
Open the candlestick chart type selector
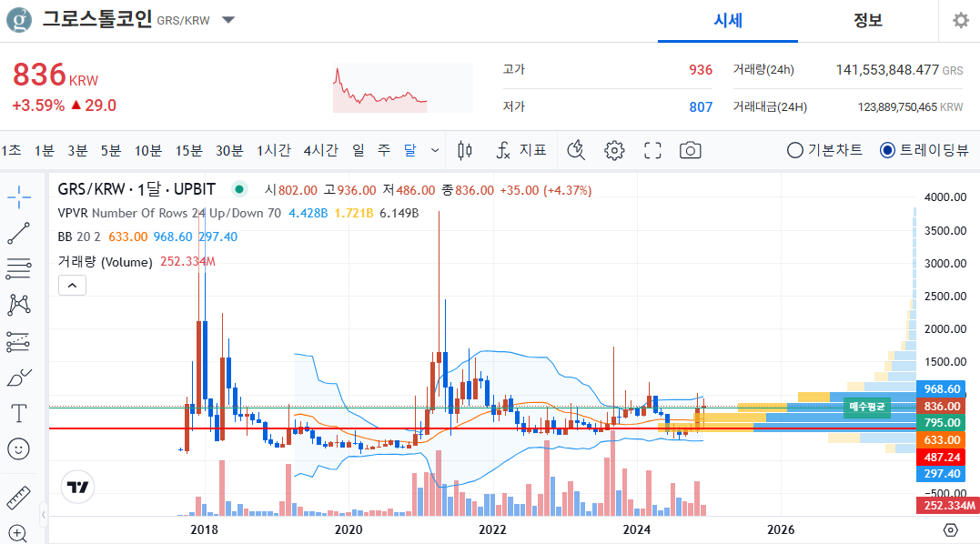(465, 150)
